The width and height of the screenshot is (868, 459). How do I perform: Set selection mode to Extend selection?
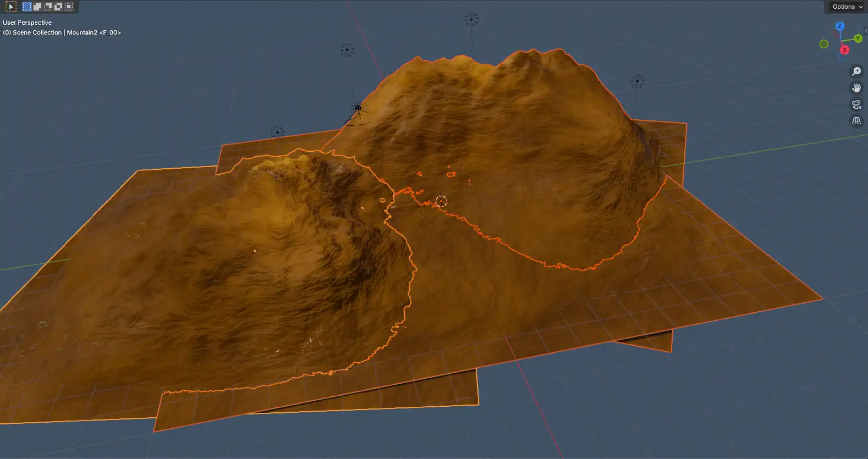(37, 7)
